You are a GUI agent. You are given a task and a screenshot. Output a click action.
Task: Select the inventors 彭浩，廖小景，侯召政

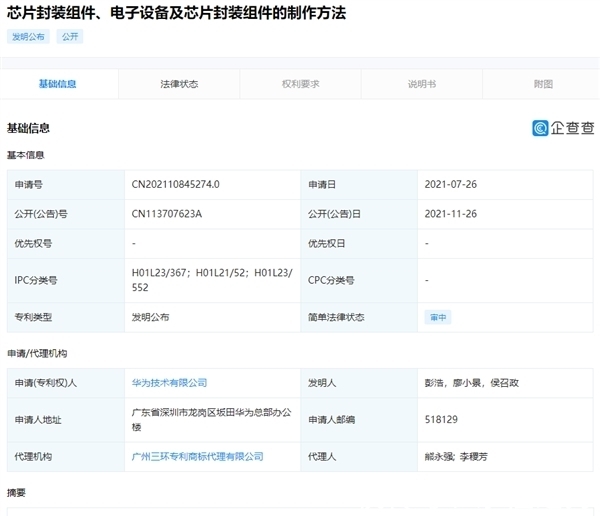coord(472,383)
